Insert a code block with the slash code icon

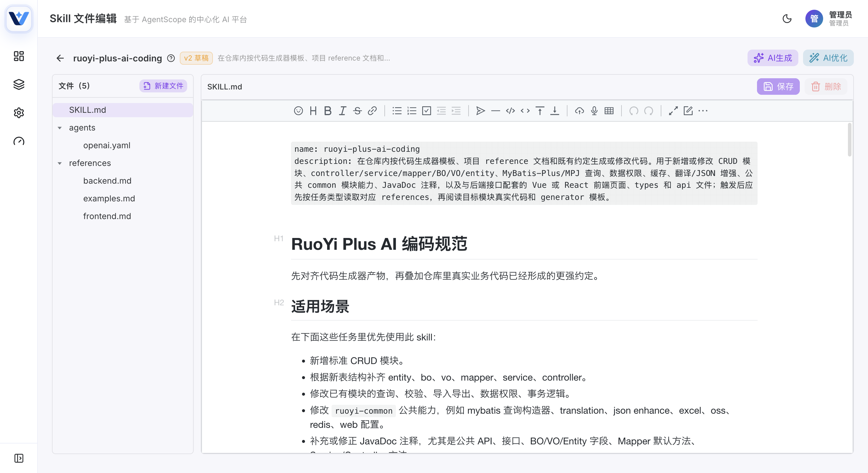pos(510,111)
